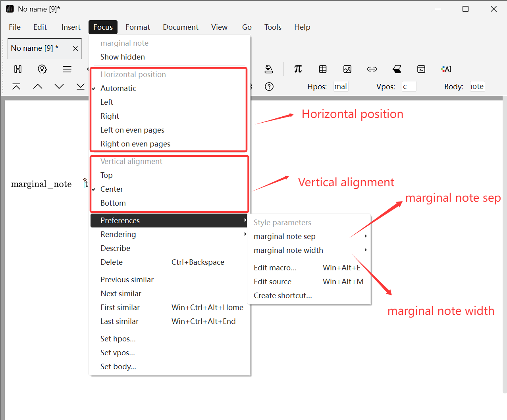Click the terminal session icon in toolbar
Image resolution: width=507 pixels, height=420 pixels.
(421, 69)
